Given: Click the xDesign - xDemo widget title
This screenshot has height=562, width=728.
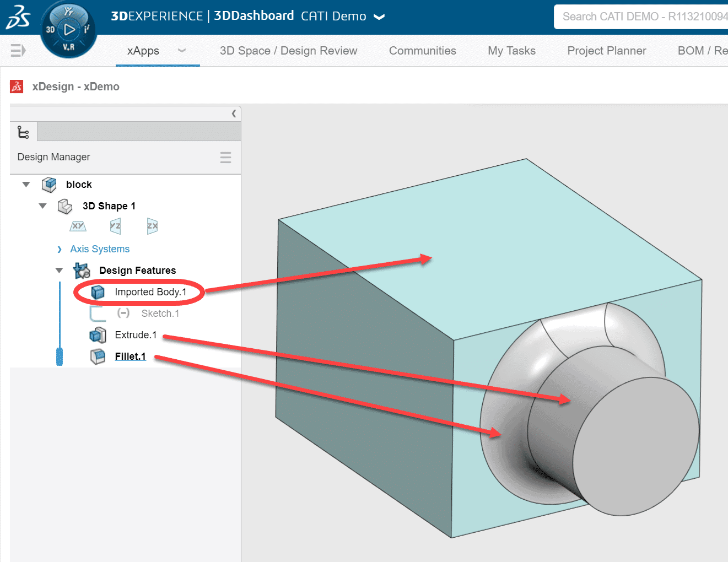Looking at the screenshot, I should (76, 87).
